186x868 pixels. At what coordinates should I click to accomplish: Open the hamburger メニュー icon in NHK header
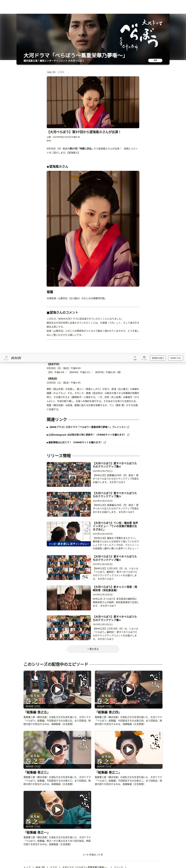[x=6, y=358]
